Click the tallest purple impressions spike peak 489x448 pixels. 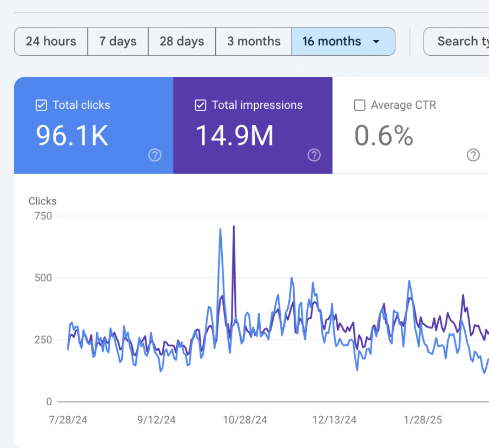234,227
